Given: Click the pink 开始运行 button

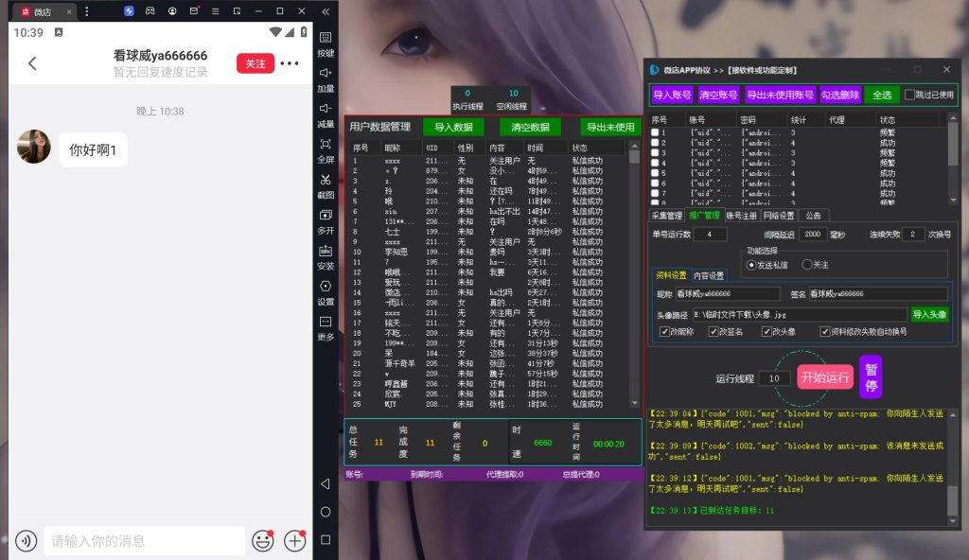Looking at the screenshot, I should (x=825, y=377).
